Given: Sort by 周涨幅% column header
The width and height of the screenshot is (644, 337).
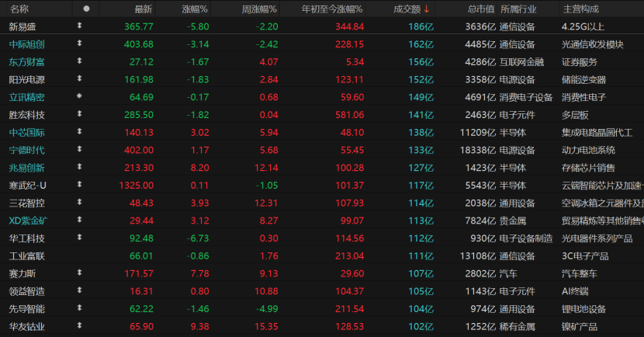Looking at the screenshot, I should (258, 9).
